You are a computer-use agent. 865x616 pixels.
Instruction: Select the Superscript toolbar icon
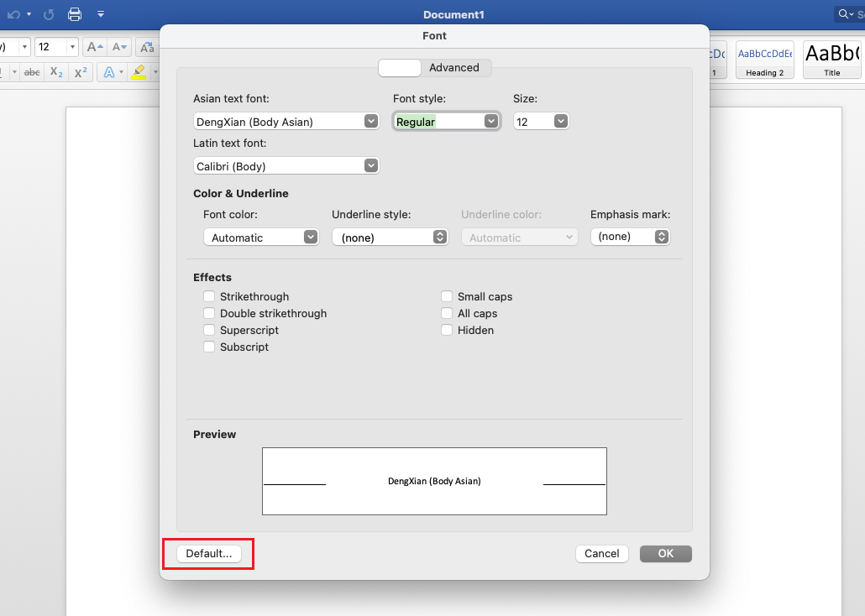pyautogui.click(x=80, y=72)
